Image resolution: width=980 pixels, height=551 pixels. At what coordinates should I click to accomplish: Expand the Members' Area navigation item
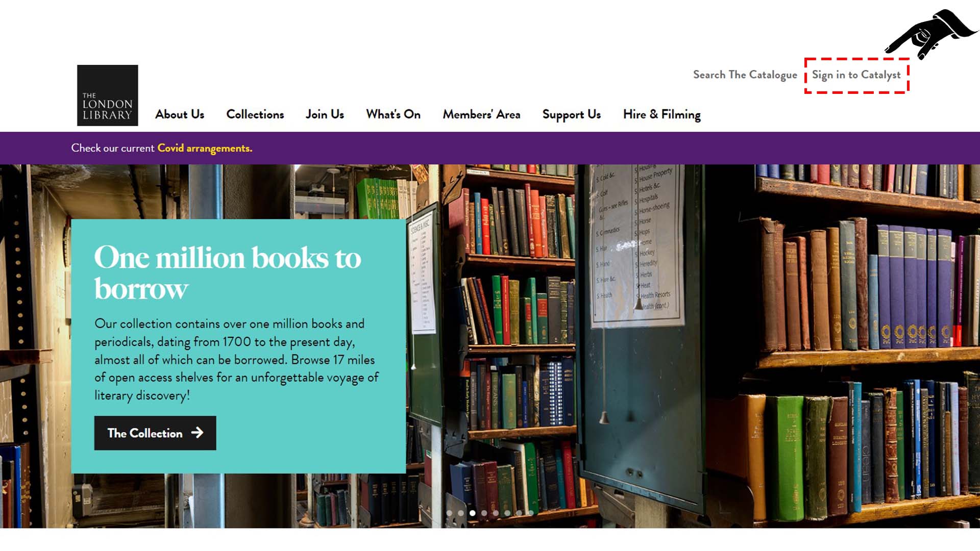[x=481, y=114]
